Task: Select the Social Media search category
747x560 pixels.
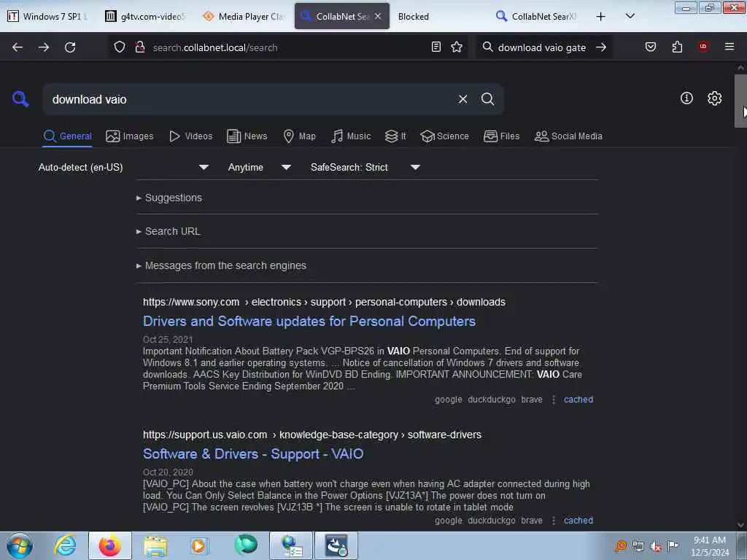Action: [568, 136]
